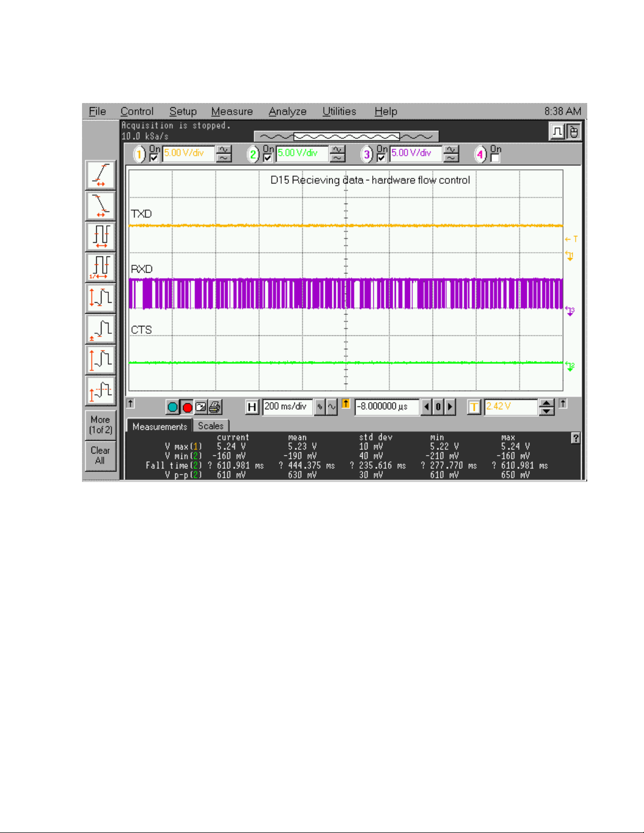Choose the period measurement icon
This screenshot has width=644, height=833.
(x=100, y=236)
